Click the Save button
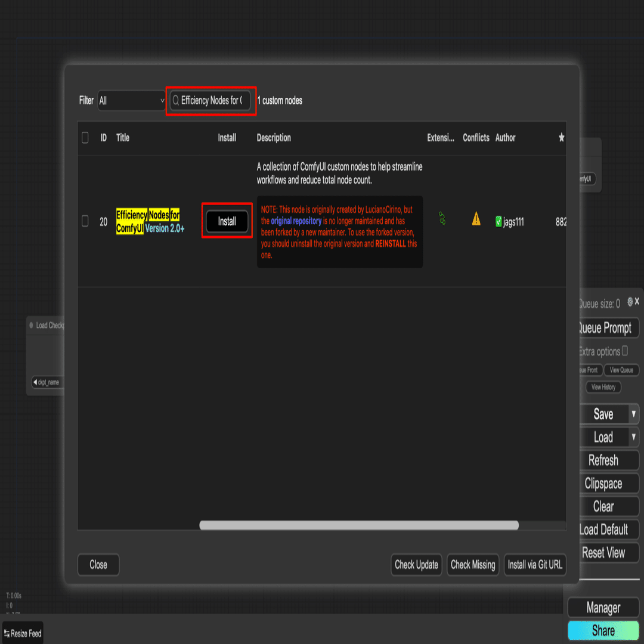 (x=603, y=414)
